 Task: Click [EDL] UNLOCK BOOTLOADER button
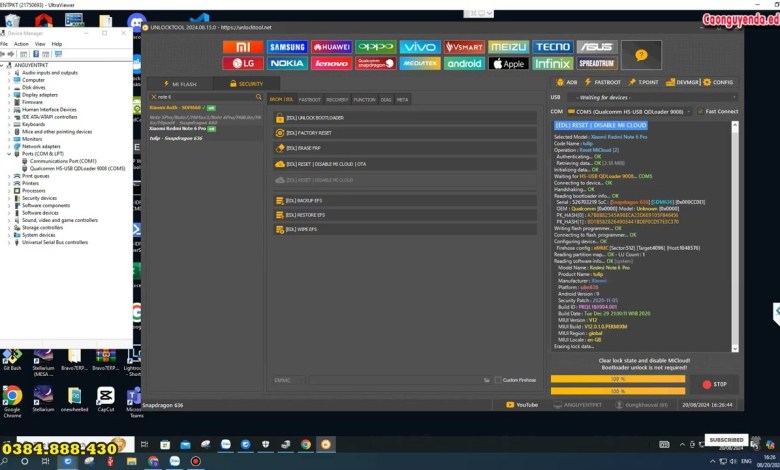point(404,118)
